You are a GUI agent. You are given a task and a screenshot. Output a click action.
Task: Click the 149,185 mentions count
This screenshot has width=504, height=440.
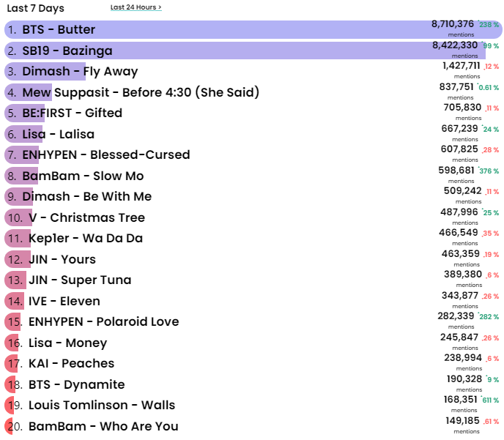[462, 421]
